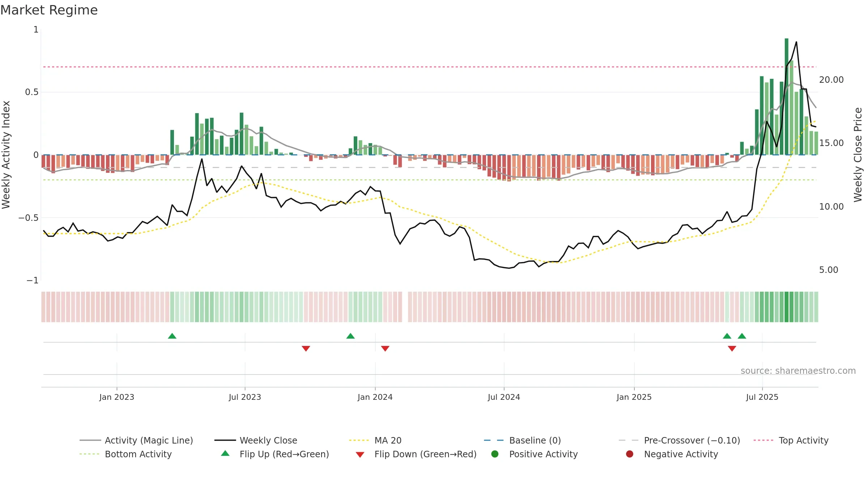The height and width of the screenshot is (488, 868).
Task: Click the Jul 2024 x-axis label
Action: 504,397
